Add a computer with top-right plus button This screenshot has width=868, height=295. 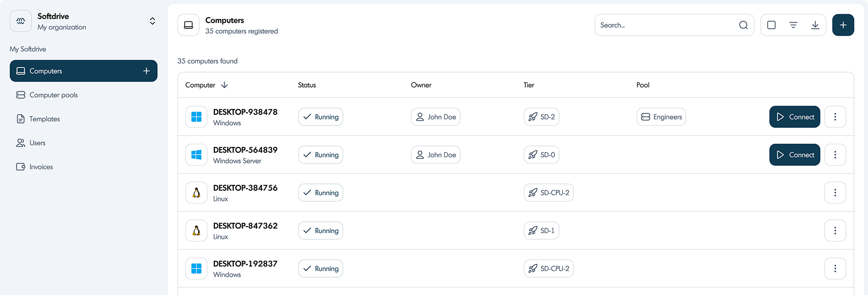pyautogui.click(x=843, y=25)
